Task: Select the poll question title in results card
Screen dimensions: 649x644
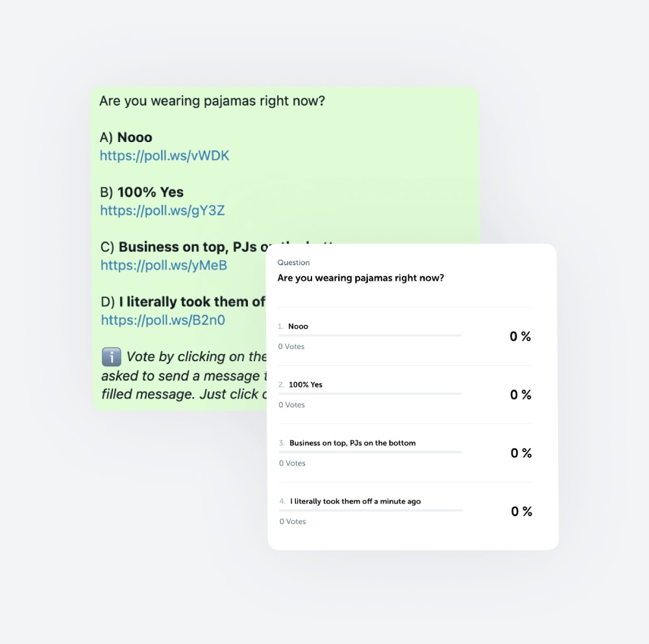Action: click(x=360, y=278)
